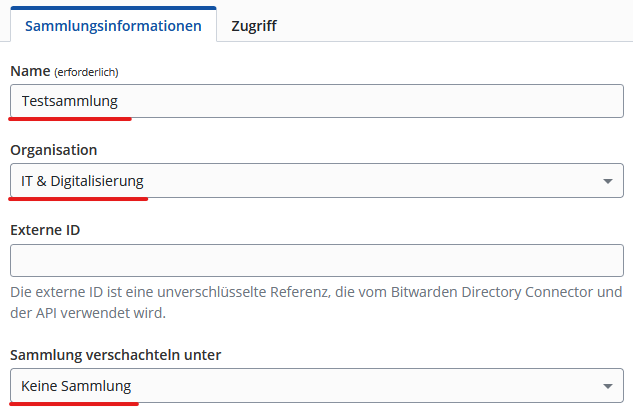This screenshot has height=414, width=633.
Task: Select the Sammlungsinformationen tab
Action: pos(113,26)
